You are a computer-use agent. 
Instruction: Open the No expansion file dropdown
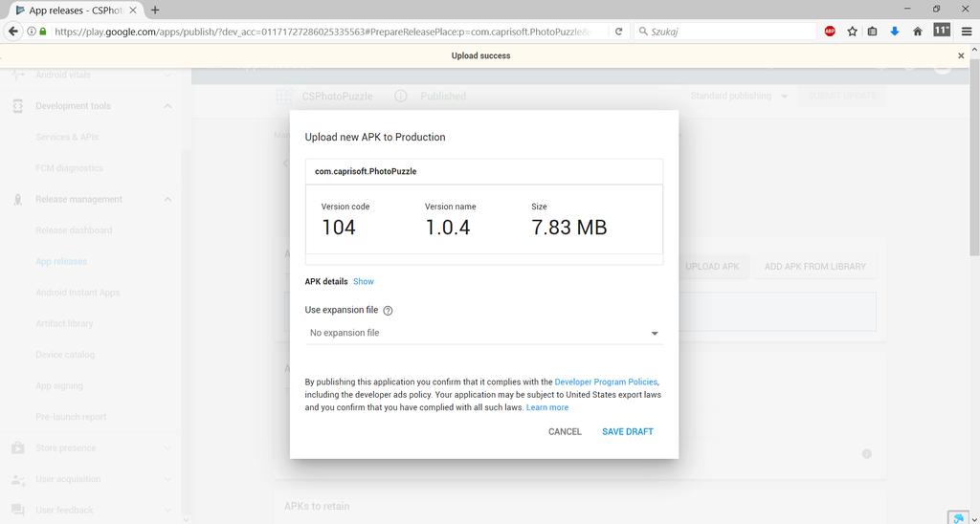[483, 333]
